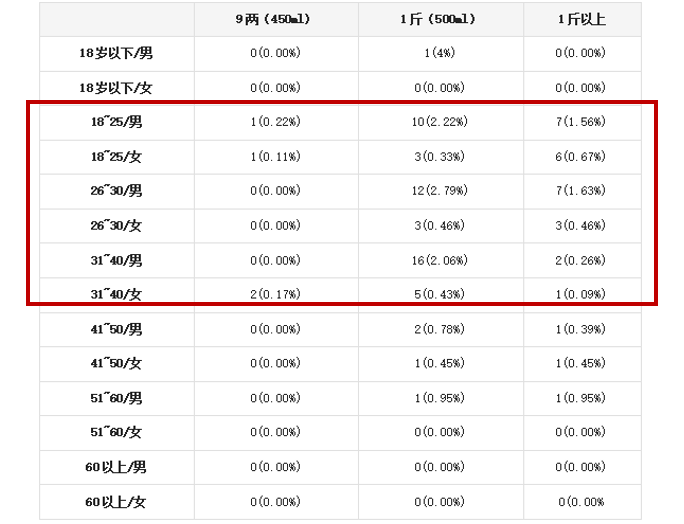Image resolution: width=684 pixels, height=524 pixels.
Task: Click the 41~50/男 row label
Action: (116, 329)
